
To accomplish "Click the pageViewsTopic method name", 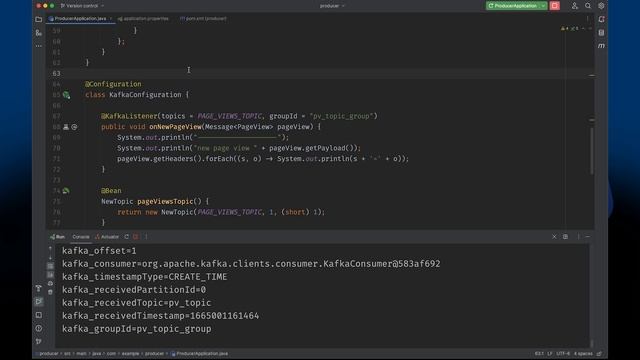I will [165, 201].
